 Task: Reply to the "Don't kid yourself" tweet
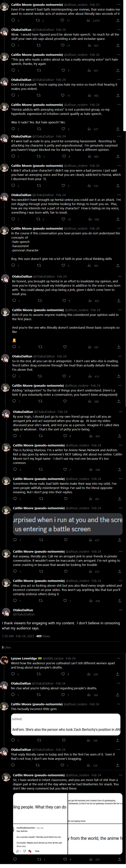tap(13, 95)
